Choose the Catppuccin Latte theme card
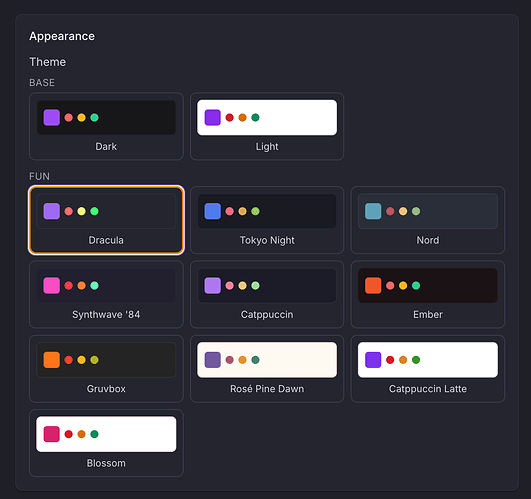 (x=428, y=369)
